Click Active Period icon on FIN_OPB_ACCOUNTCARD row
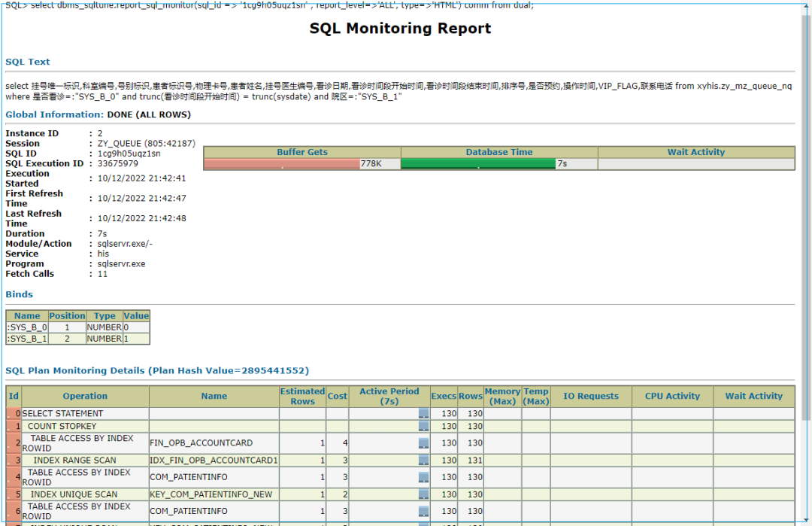The width and height of the screenshot is (812, 526). pos(423,442)
